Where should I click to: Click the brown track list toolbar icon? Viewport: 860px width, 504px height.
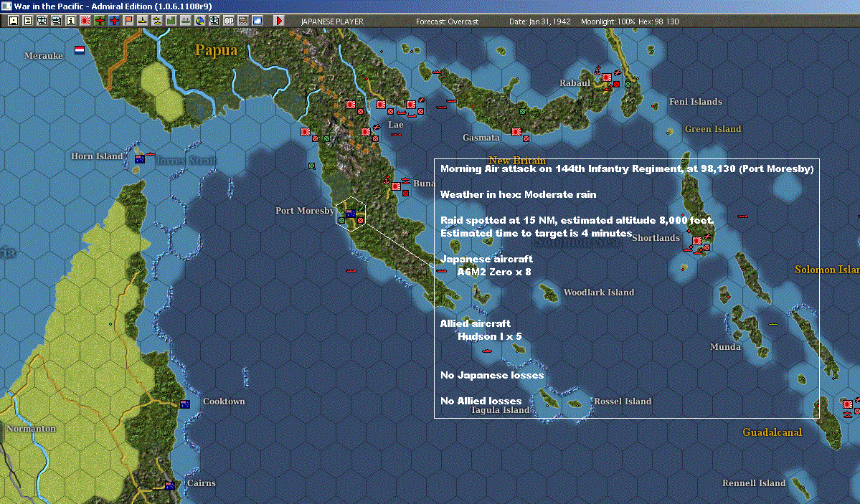tap(242, 21)
